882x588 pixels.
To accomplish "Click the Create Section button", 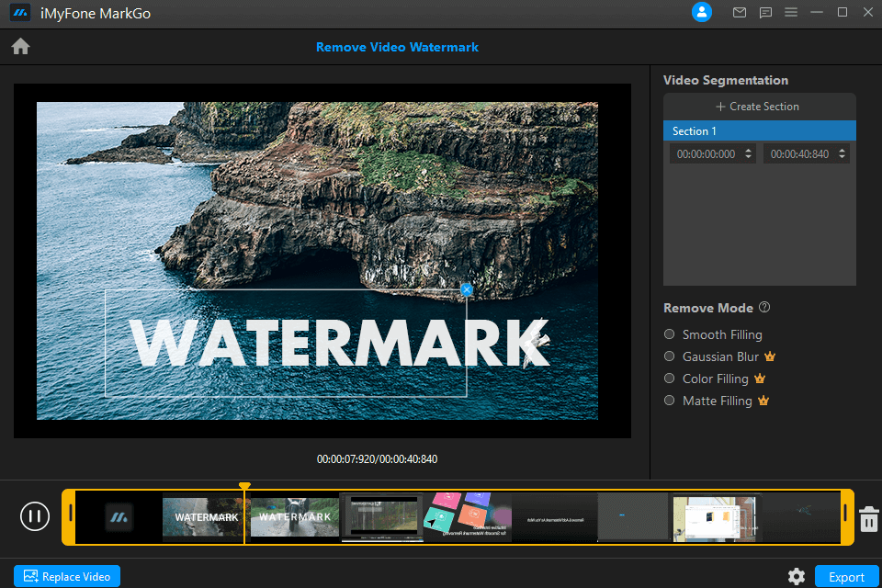I will coord(759,106).
